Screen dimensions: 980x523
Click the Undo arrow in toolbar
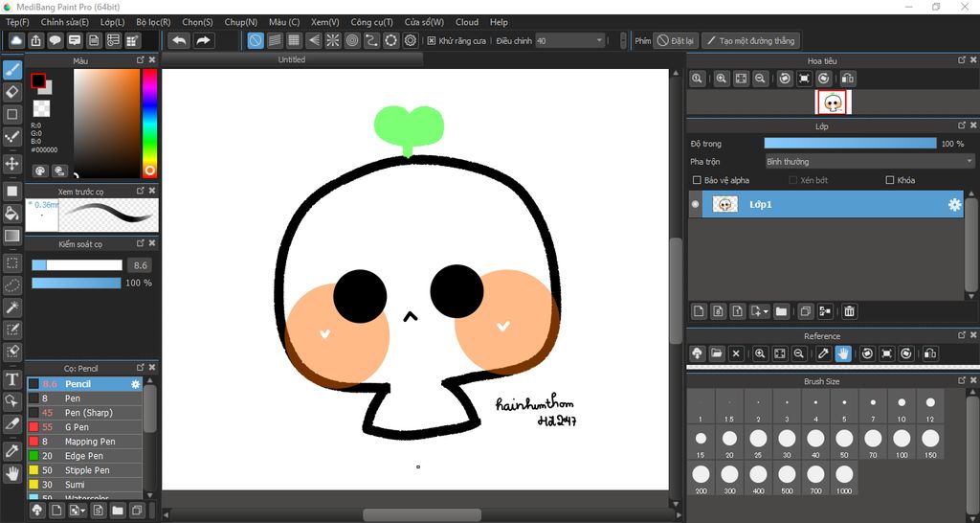click(x=179, y=40)
